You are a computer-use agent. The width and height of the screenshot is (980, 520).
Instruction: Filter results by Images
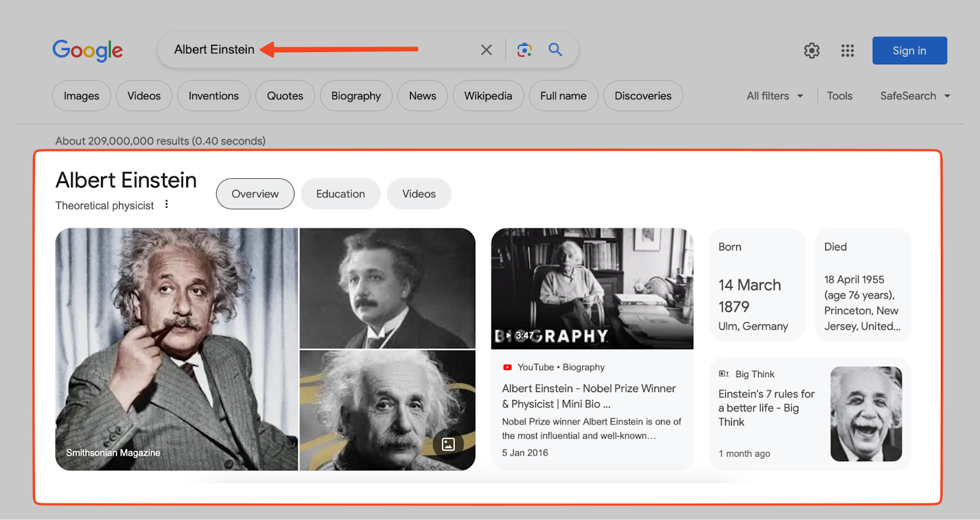(81, 96)
